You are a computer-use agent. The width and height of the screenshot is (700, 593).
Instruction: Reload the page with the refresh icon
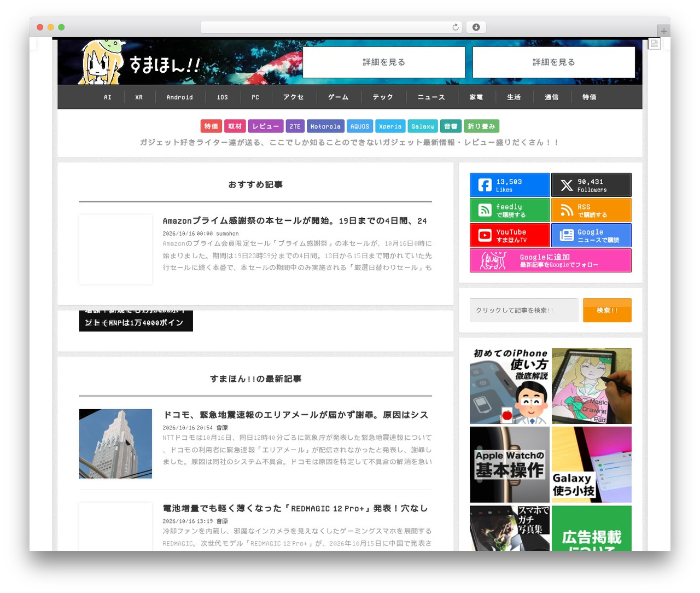(455, 27)
